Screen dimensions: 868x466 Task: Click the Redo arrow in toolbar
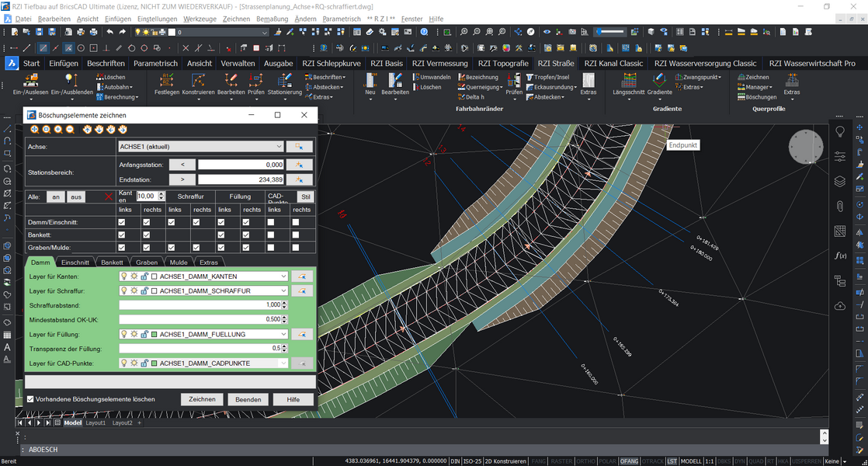(123, 32)
